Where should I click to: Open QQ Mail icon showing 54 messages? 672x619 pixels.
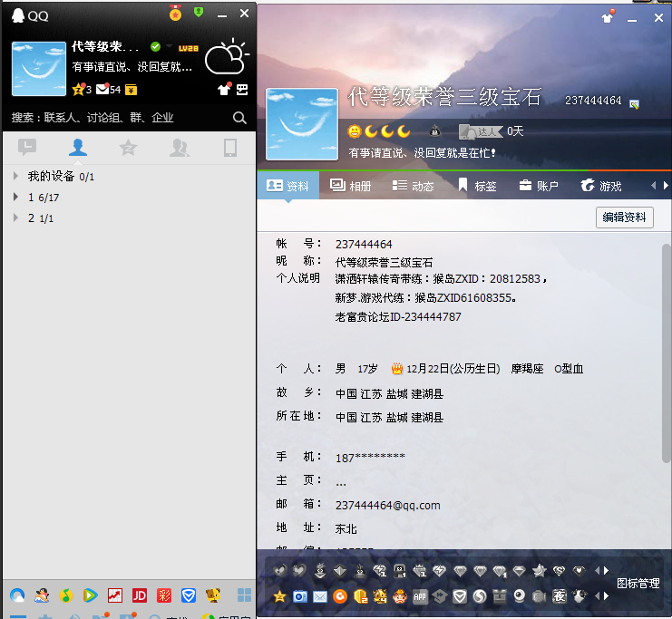click(108, 89)
